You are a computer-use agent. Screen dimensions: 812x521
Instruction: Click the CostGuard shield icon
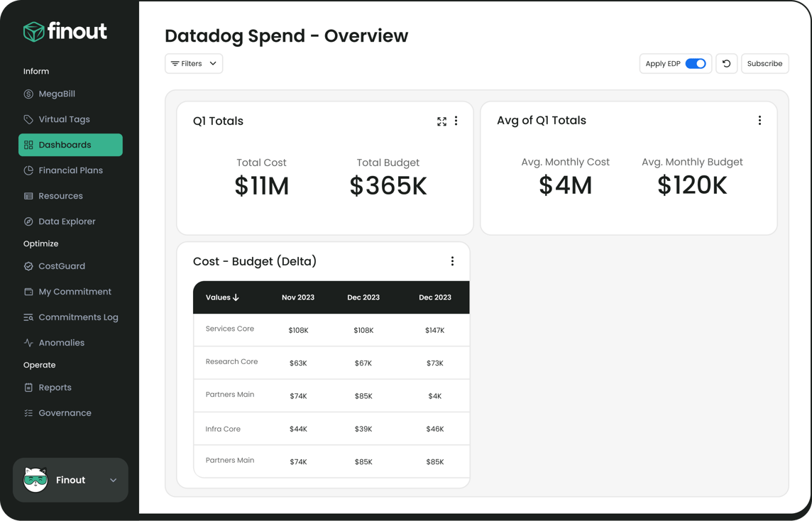pyautogui.click(x=28, y=265)
